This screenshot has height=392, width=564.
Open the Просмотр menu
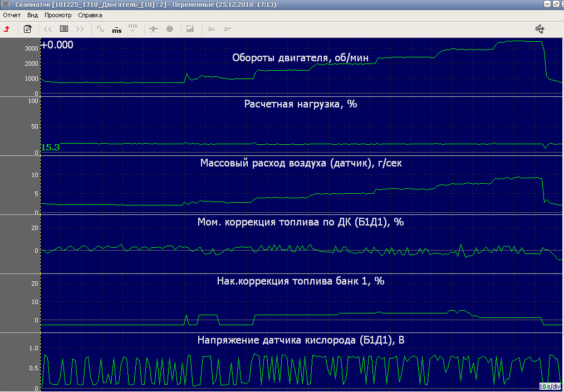tap(58, 15)
